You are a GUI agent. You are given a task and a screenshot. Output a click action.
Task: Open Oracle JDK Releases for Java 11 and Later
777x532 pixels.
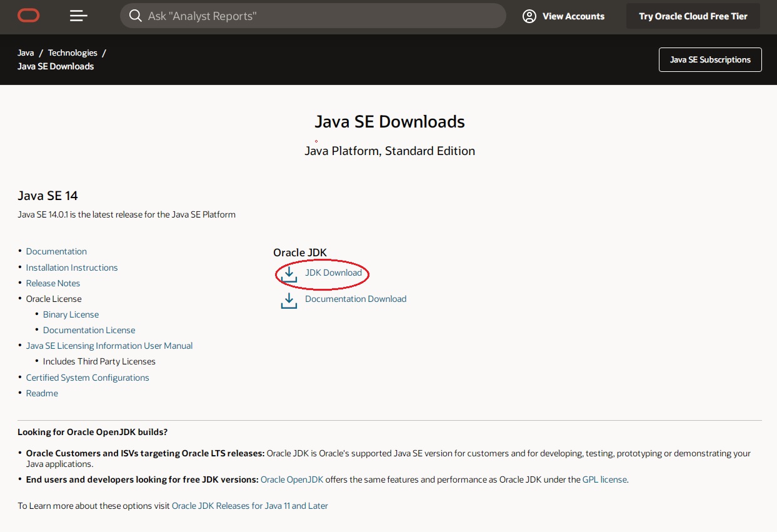coord(250,506)
